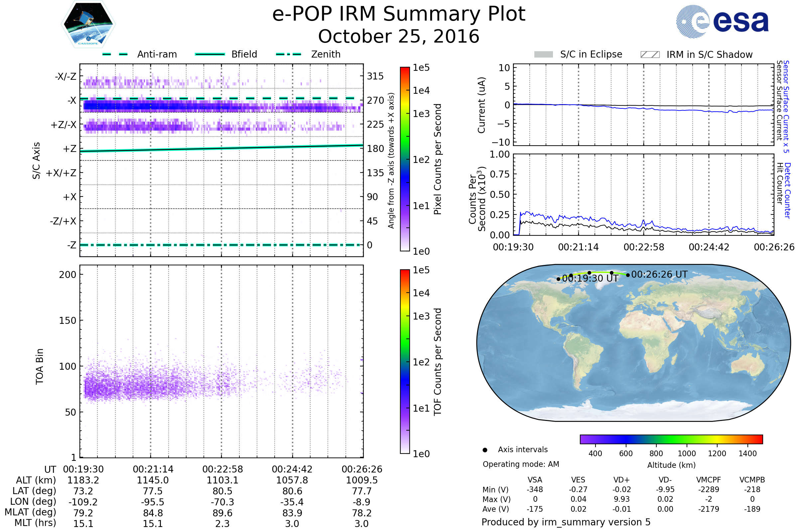Screen dimensions: 798x532
Task: Click Produced by irm_summary version 5 text
Action: tap(566, 522)
